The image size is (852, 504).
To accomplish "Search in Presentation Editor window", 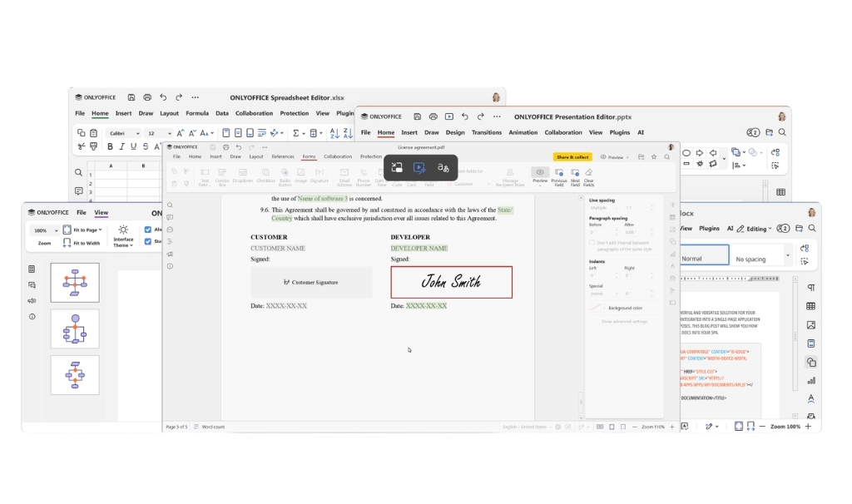I will pos(782,132).
